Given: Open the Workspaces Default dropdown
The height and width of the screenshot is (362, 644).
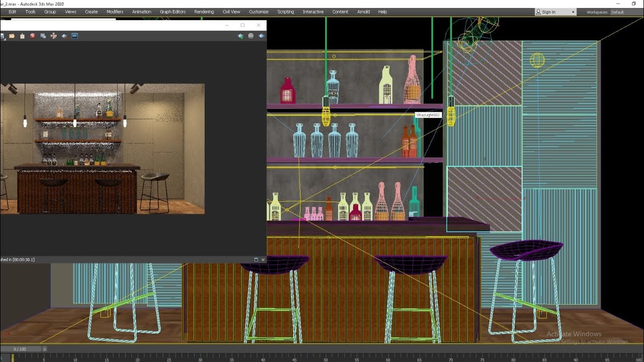Looking at the screenshot, I should pyautogui.click(x=625, y=12).
